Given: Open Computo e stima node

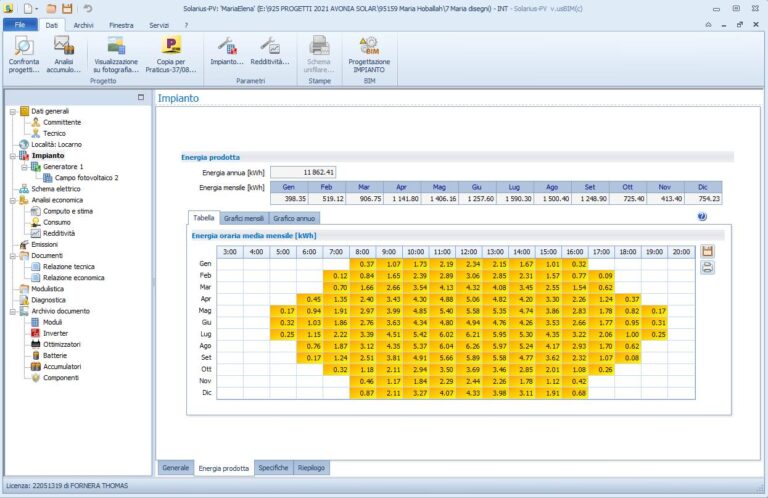Looking at the screenshot, I should 68,211.
